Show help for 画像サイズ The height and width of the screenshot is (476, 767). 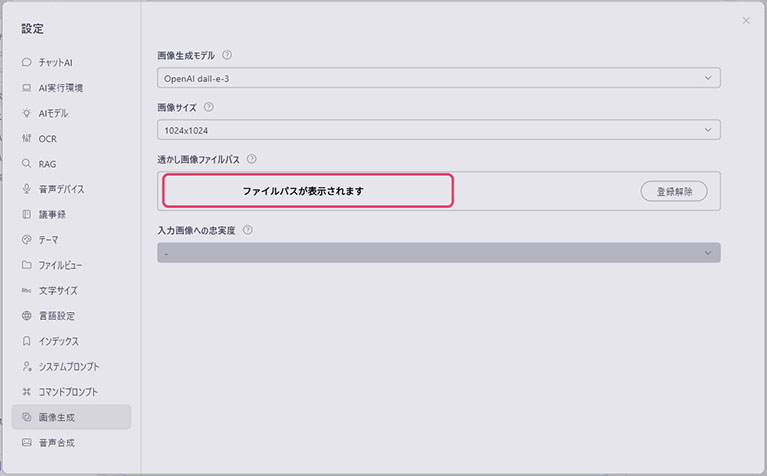pyautogui.click(x=208, y=107)
